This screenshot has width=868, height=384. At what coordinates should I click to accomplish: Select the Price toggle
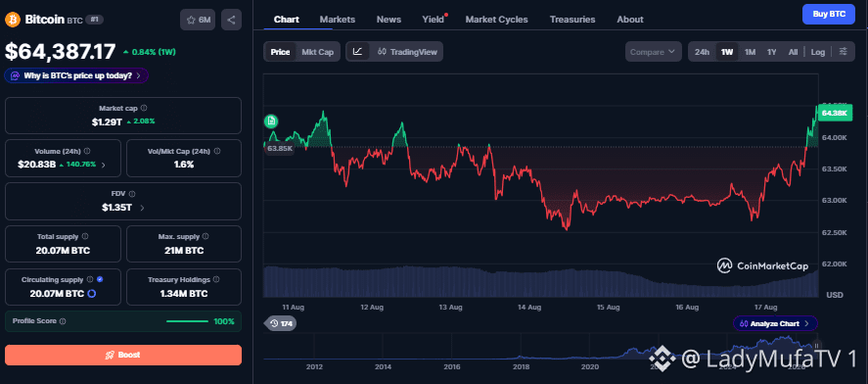[x=280, y=52]
